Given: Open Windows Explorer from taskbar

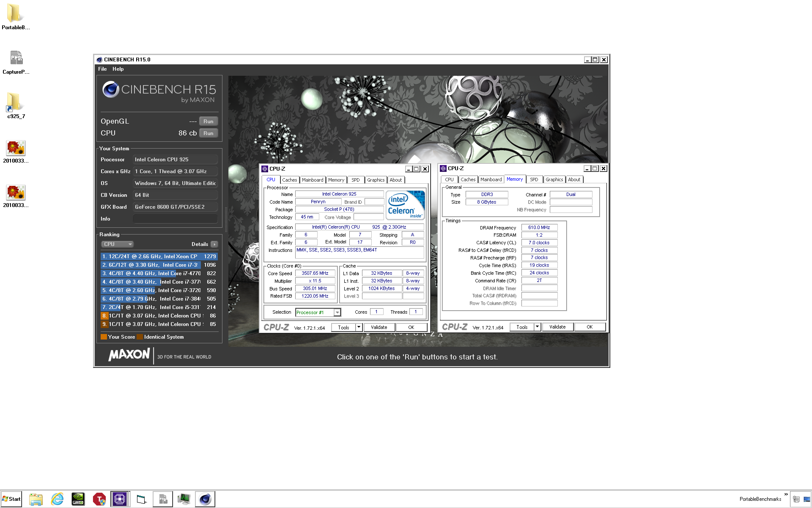Looking at the screenshot, I should (x=36, y=499).
